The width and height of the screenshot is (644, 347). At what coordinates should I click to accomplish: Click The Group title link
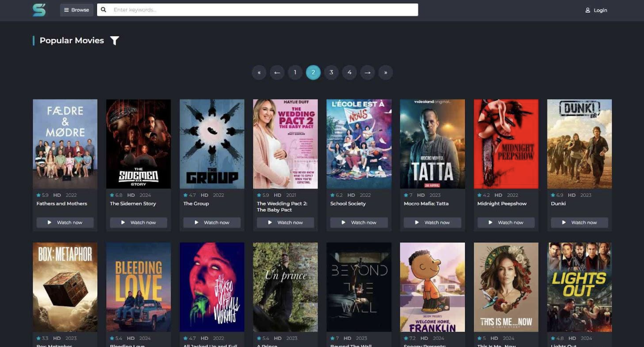[196, 203]
